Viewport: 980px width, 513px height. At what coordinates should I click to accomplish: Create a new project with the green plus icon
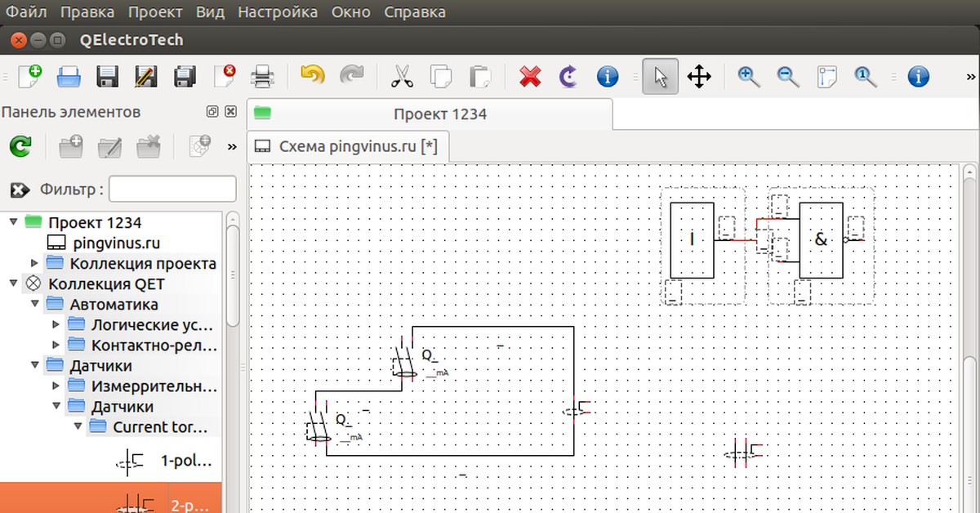(x=29, y=77)
